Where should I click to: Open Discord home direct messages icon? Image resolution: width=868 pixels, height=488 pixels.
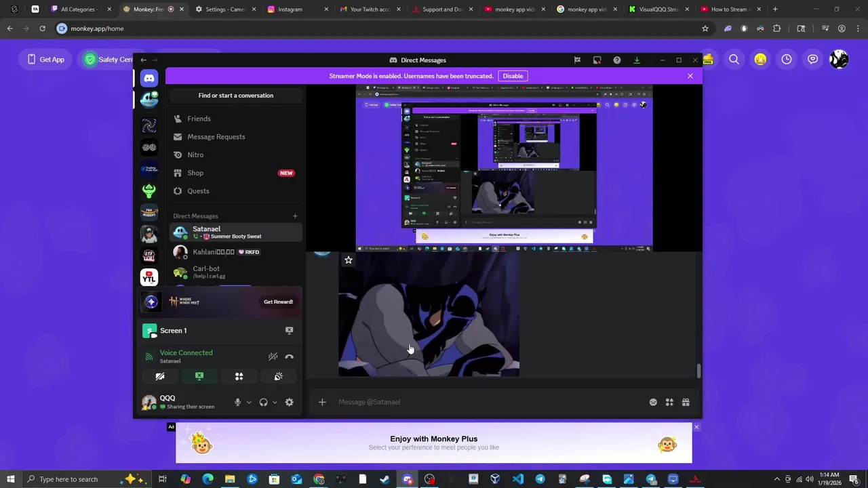149,78
